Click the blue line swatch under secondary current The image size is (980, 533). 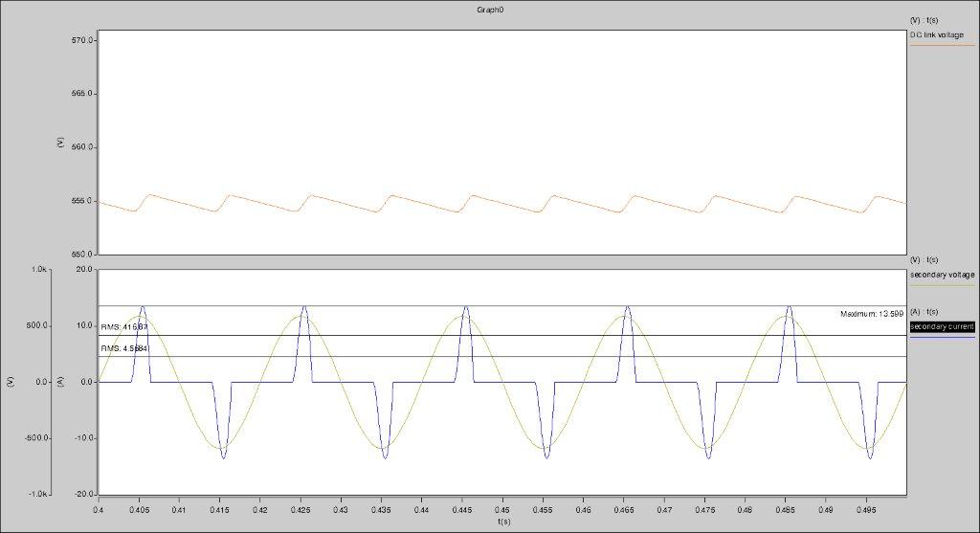pyautogui.click(x=943, y=337)
